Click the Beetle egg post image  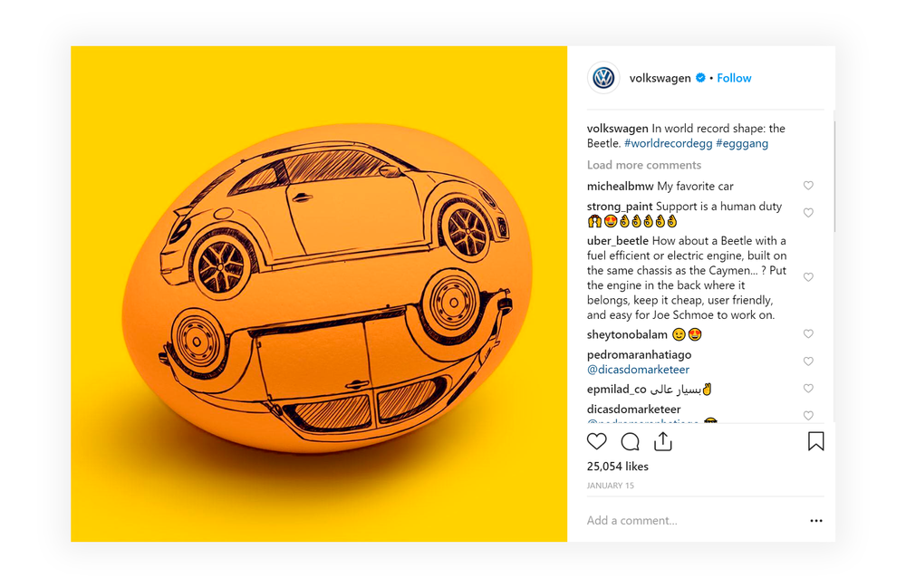coord(319,294)
